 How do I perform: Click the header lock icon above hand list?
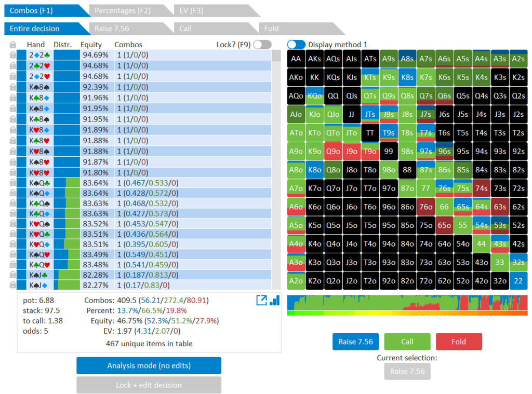tap(13, 45)
